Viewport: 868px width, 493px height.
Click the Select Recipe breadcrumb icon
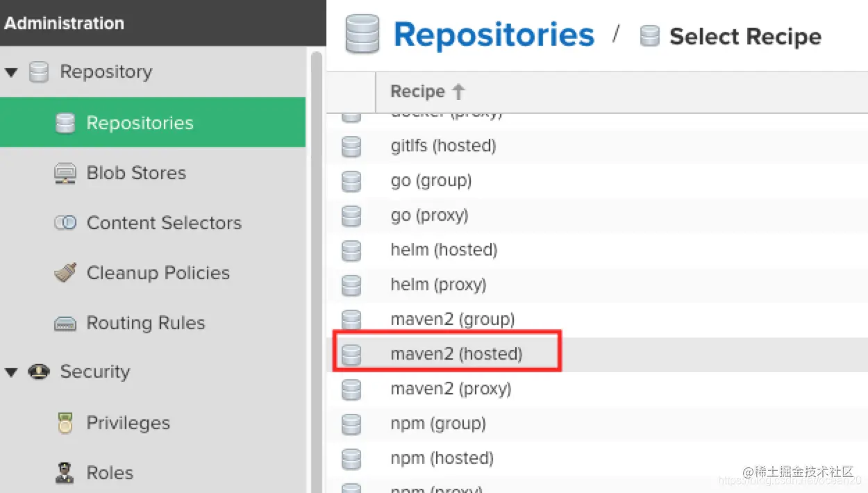pos(649,36)
